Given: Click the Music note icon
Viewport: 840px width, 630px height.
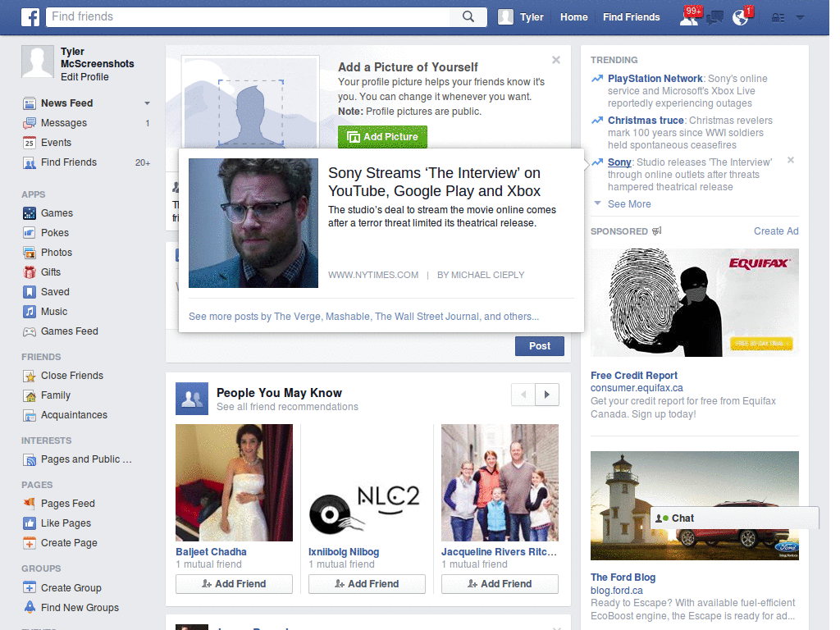Looking at the screenshot, I should [30, 311].
